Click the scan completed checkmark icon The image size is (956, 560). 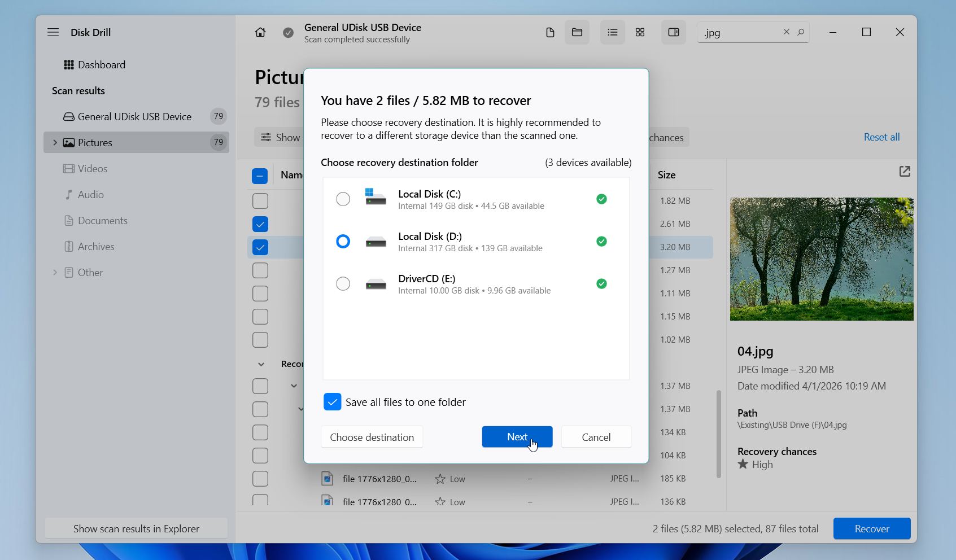(x=289, y=32)
